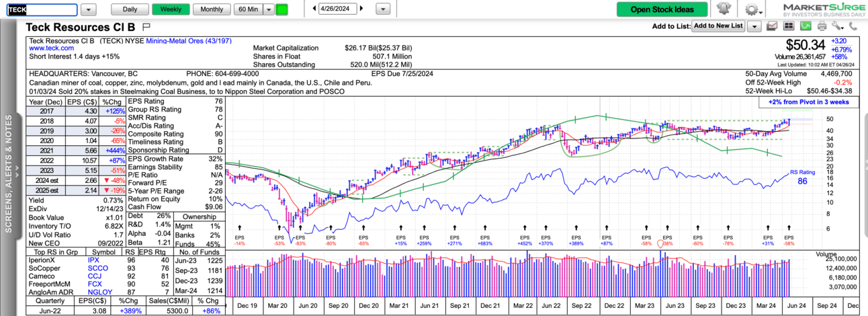Click the EPS +31% chart marker
This screenshot has width=868, height=316.
pyautogui.click(x=768, y=240)
